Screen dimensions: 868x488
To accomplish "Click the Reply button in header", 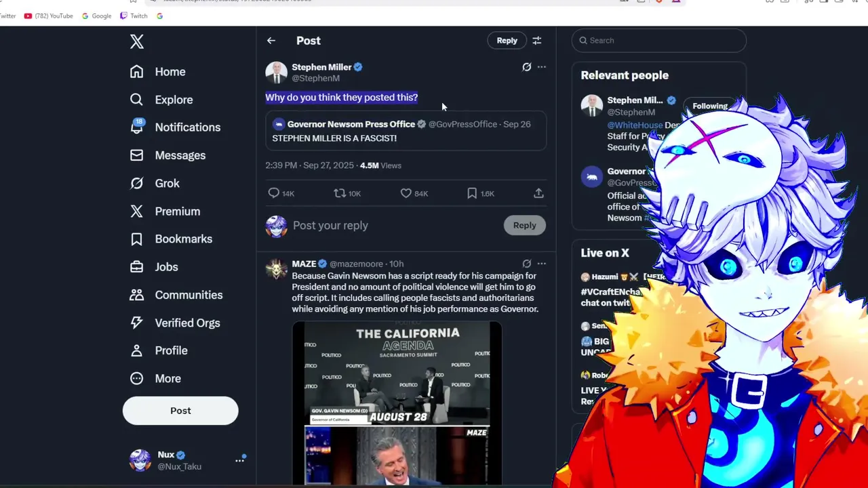I will [507, 41].
